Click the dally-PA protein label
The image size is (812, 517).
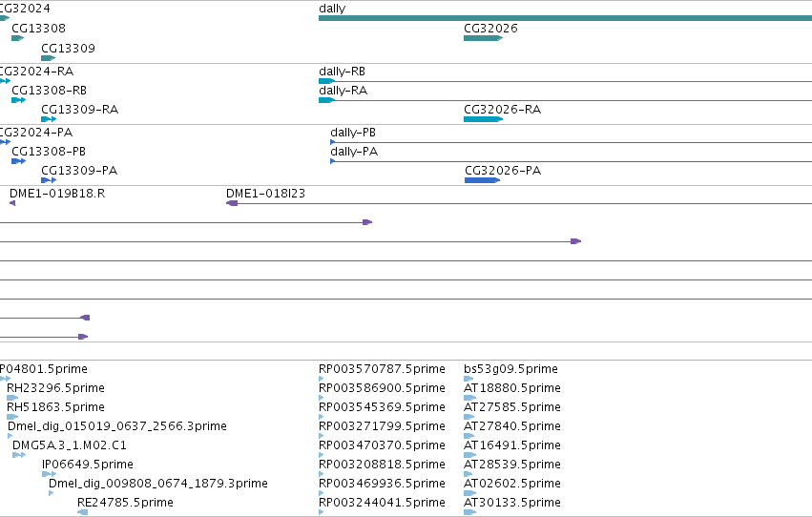(354, 152)
